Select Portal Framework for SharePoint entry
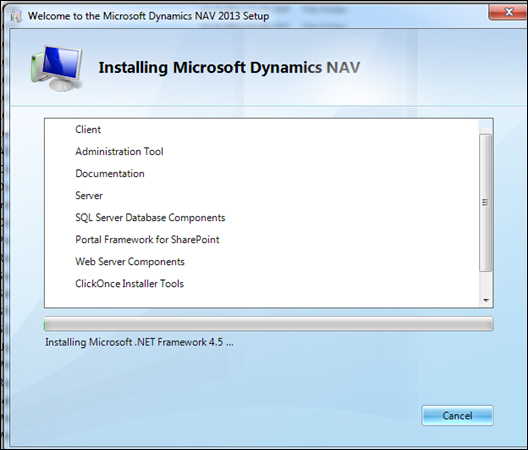 coord(147,239)
